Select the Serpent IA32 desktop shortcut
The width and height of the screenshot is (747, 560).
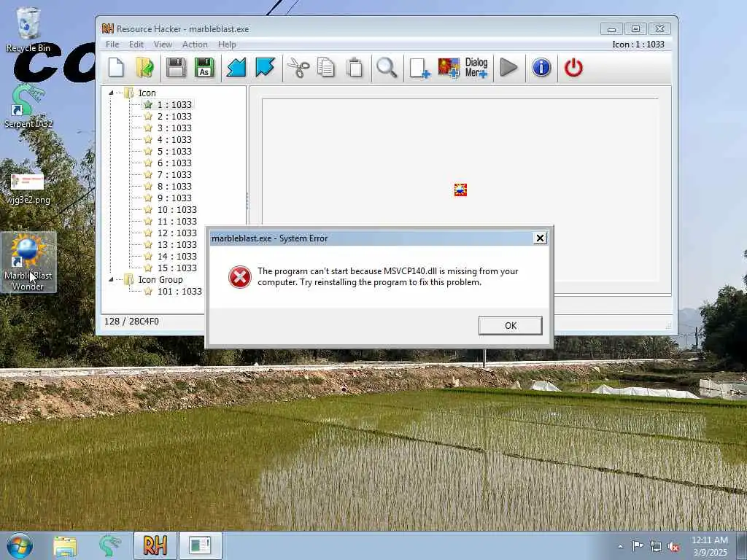[x=28, y=106]
